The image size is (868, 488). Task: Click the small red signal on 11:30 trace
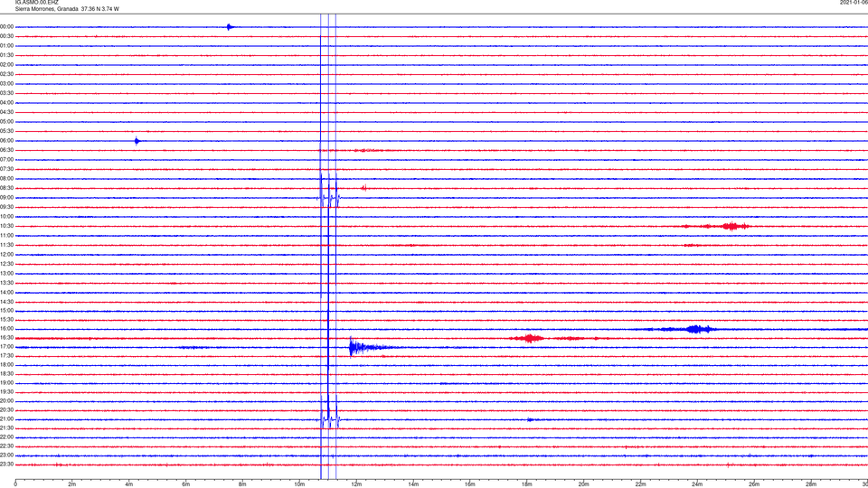pyautogui.click(x=691, y=245)
